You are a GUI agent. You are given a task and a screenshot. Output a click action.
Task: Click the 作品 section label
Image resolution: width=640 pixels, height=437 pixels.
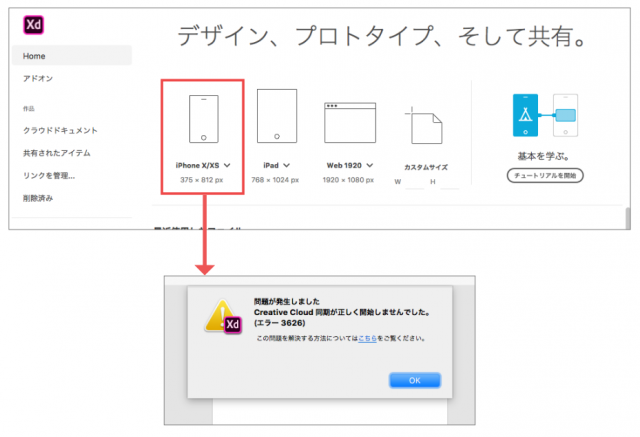point(29,109)
